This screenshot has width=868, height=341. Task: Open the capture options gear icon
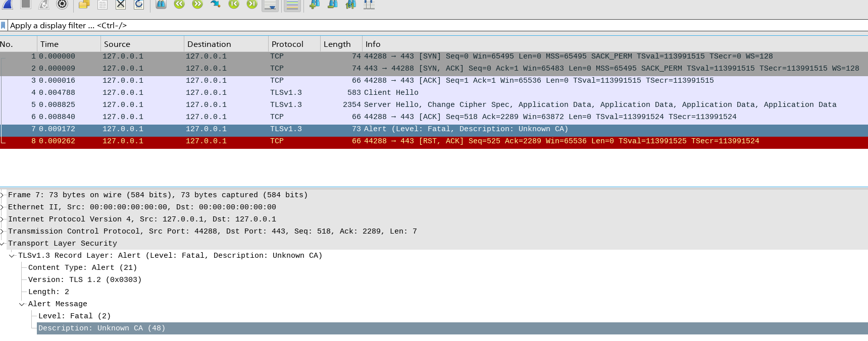(x=62, y=4)
